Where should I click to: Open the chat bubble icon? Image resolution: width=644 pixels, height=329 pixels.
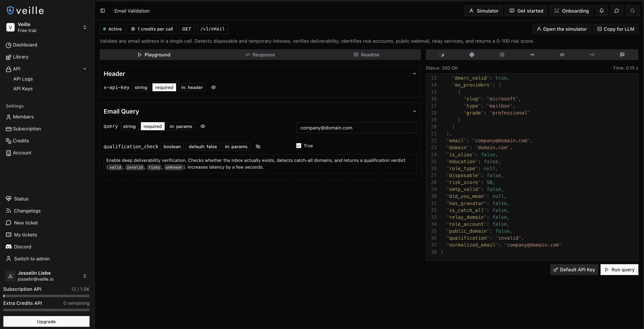[x=617, y=10]
